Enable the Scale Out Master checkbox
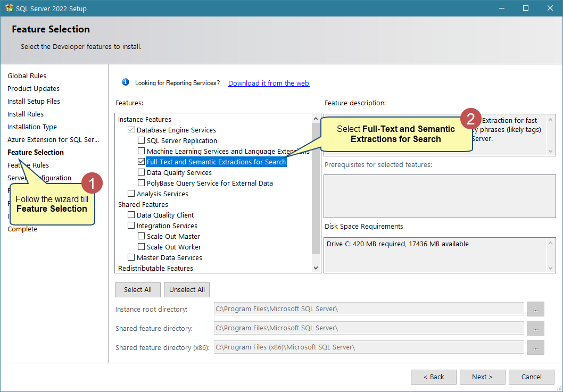 pyautogui.click(x=142, y=236)
